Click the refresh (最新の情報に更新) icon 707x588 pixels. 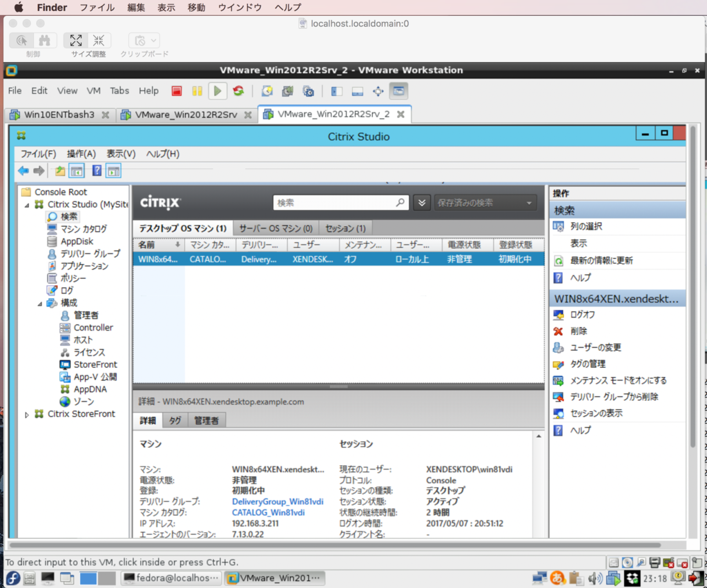pyautogui.click(x=558, y=260)
